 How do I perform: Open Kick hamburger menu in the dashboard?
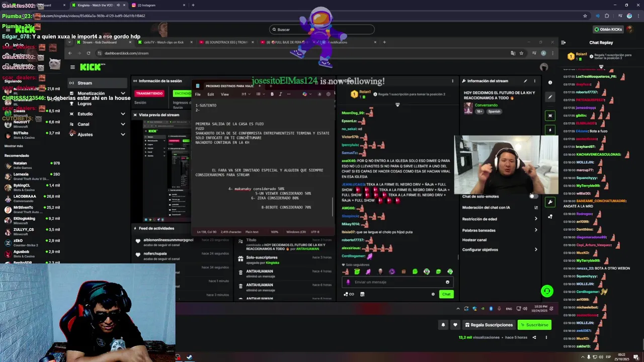(72, 67)
